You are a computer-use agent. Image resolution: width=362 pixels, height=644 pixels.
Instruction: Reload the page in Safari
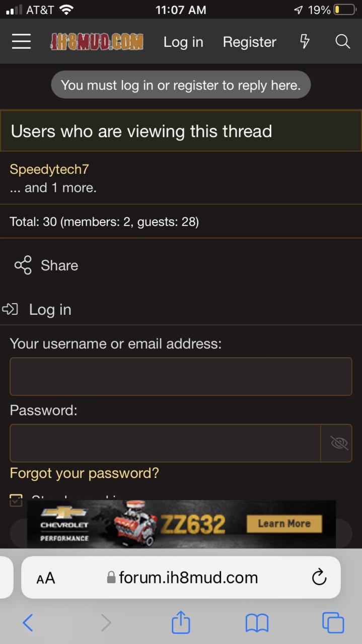[319, 578]
